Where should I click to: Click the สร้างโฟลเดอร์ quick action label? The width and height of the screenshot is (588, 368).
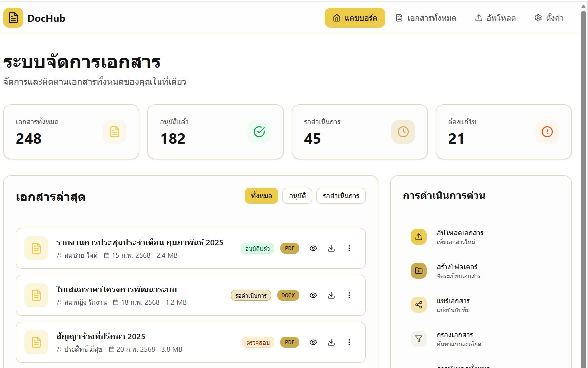pyautogui.click(x=457, y=267)
